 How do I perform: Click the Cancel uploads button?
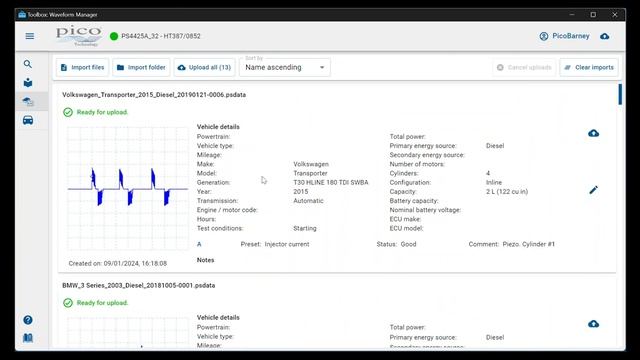(x=524, y=67)
